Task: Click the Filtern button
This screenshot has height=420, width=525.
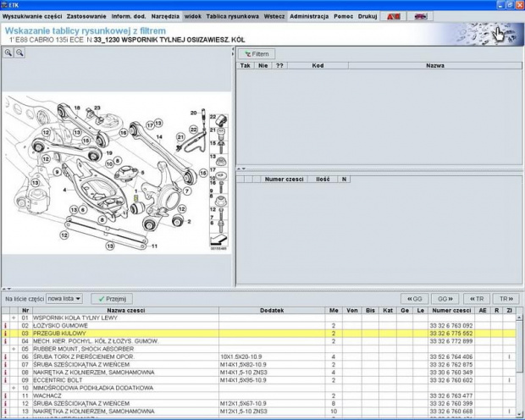Action: click(257, 54)
